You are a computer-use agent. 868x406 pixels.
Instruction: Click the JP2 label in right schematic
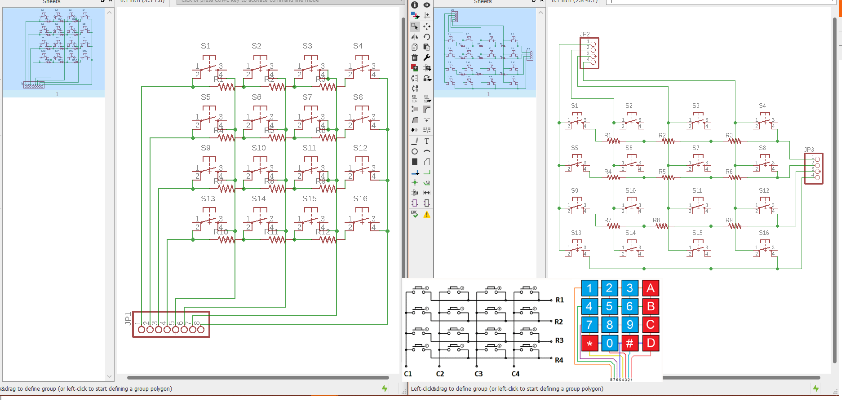tap(585, 34)
